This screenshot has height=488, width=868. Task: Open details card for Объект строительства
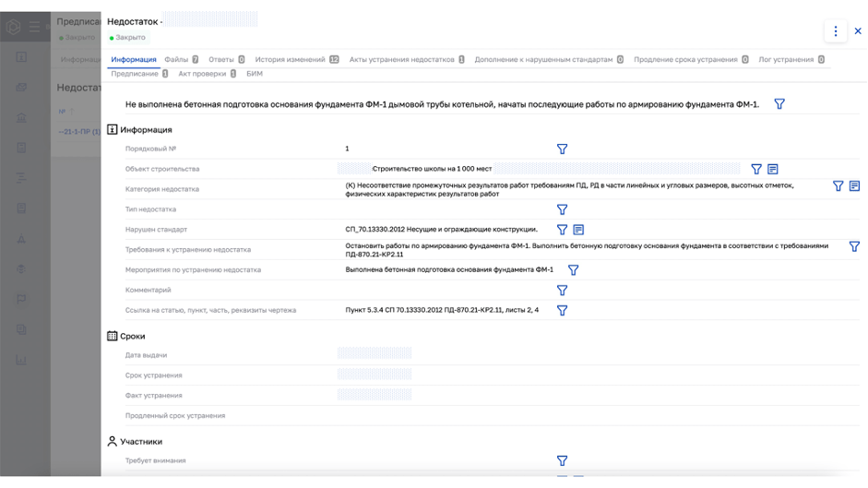pos(773,169)
